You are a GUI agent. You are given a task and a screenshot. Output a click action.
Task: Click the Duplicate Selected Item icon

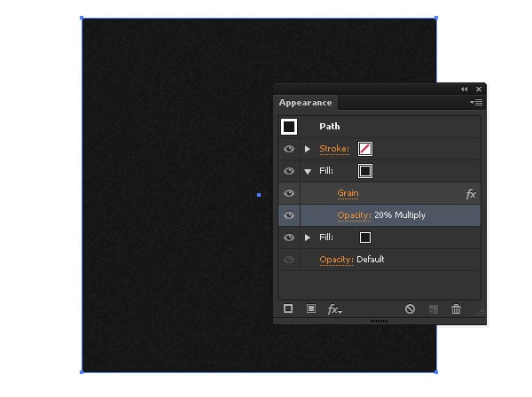pyautogui.click(x=434, y=309)
